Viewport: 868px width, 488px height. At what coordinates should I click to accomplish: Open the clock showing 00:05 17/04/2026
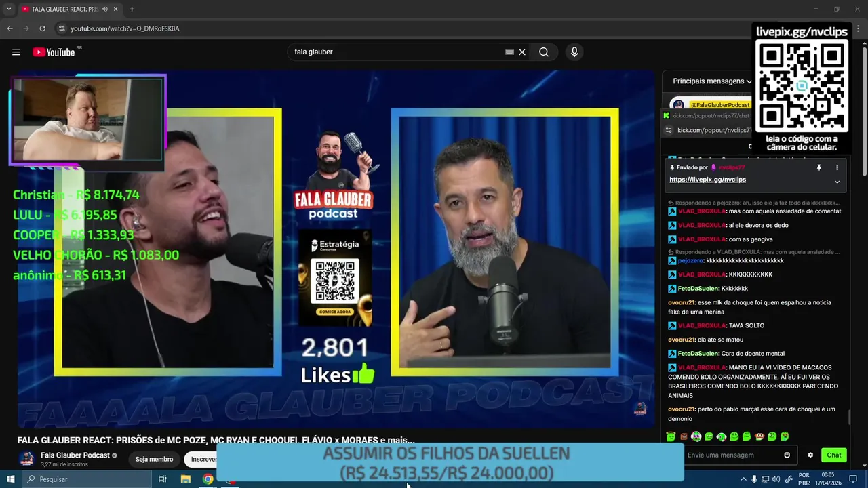[827, 479]
